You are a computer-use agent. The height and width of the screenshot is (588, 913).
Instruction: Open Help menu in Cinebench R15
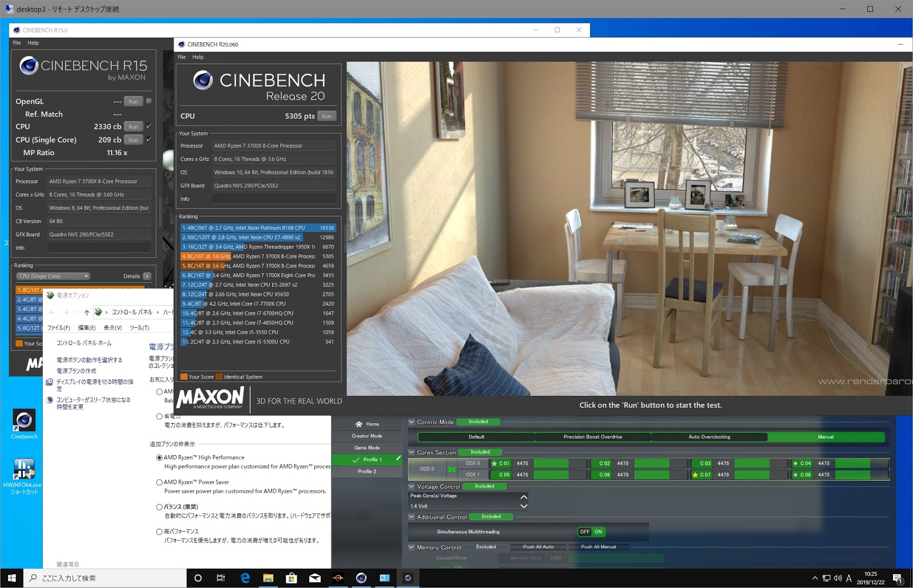coord(33,43)
